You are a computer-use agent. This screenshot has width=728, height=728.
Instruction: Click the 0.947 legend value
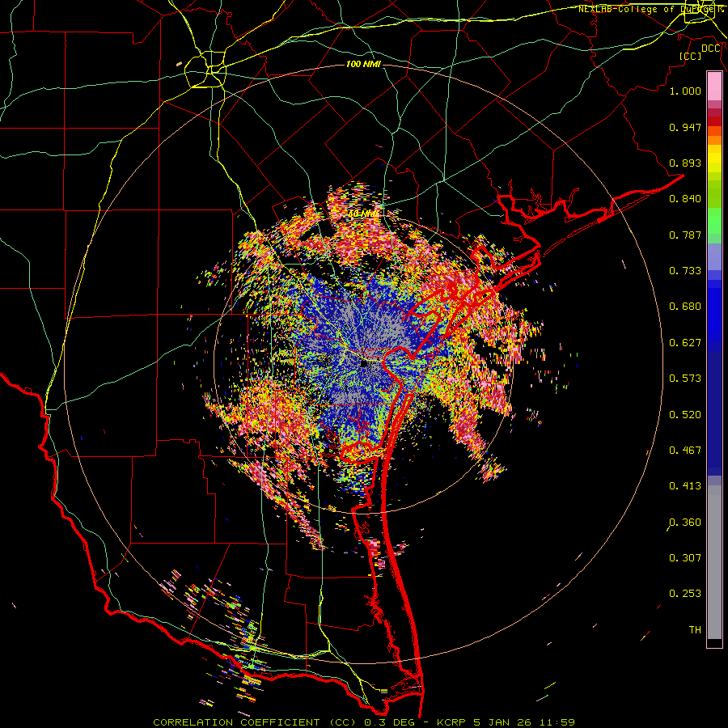coord(685,127)
